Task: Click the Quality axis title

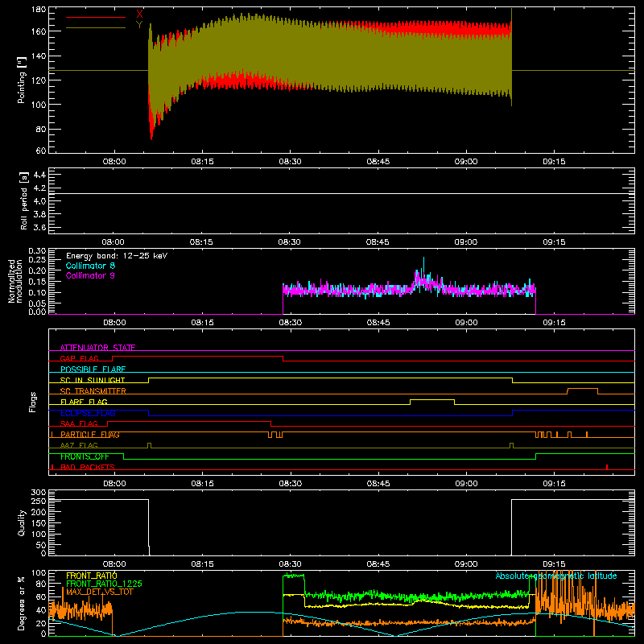Action: click(x=22, y=522)
